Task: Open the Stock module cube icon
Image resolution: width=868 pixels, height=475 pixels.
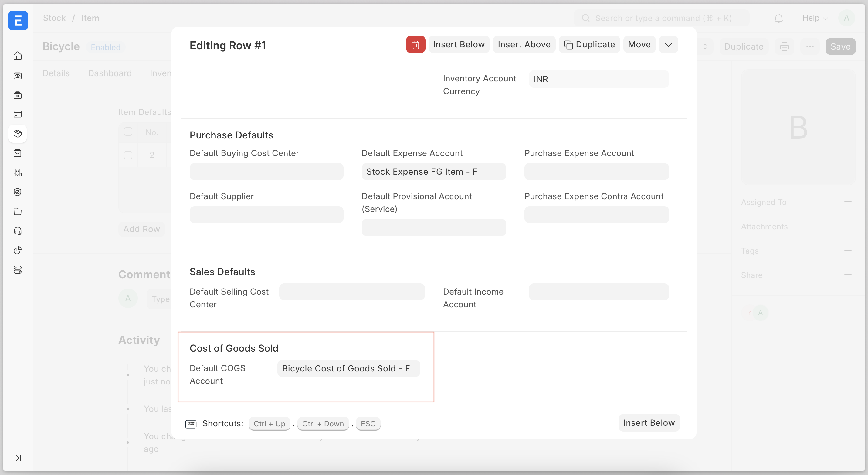Action: [x=18, y=134]
